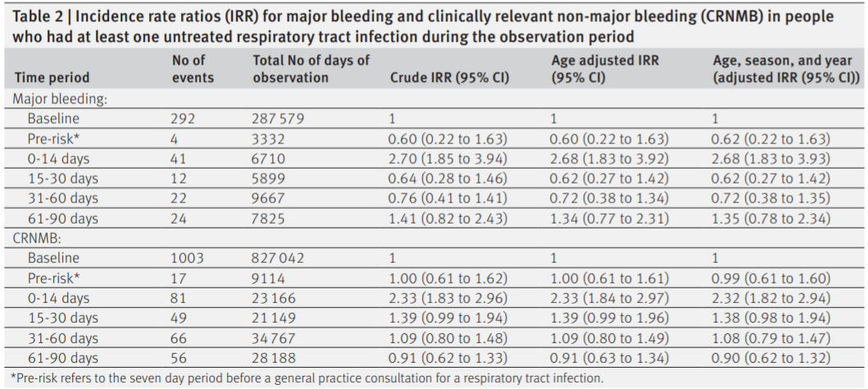Select the "0.90 (0.62 to 1.32)" cell
The image size is (868, 389).
(x=771, y=358)
